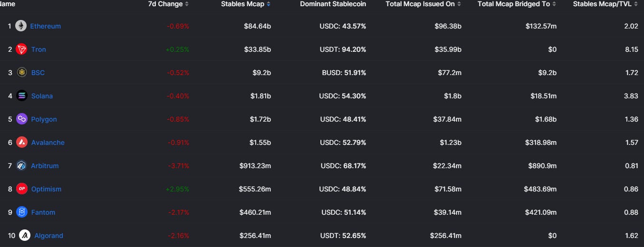This screenshot has height=247, width=644.
Task: Click the Optimism OP logo icon
Action: point(22,189)
